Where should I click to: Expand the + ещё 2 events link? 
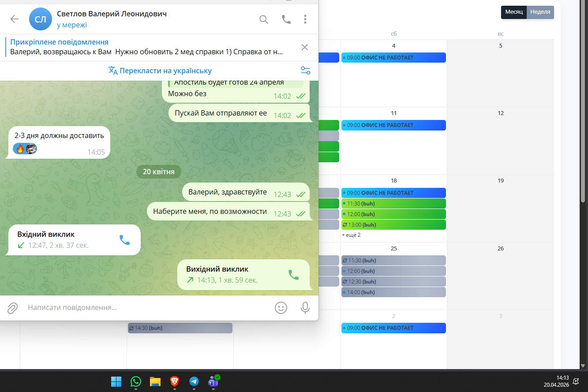point(351,235)
